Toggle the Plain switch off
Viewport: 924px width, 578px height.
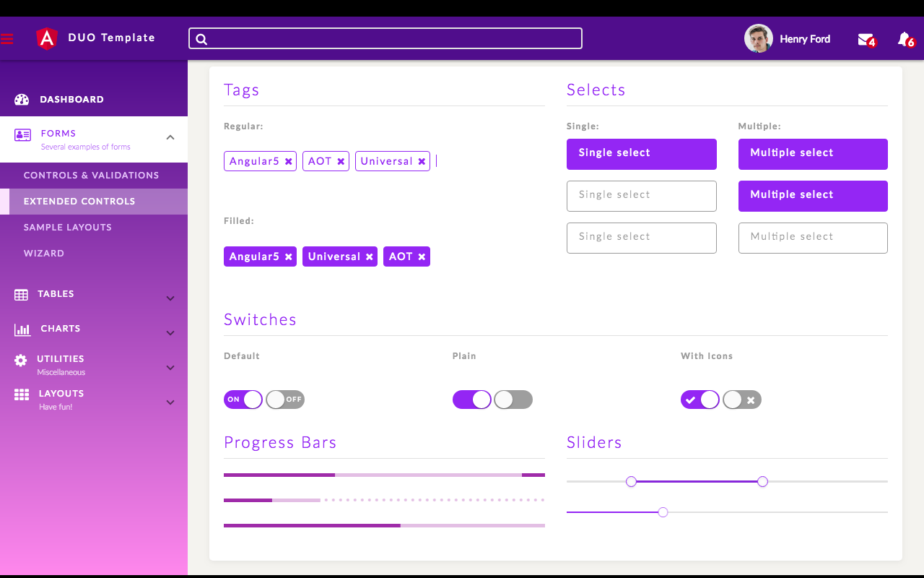tap(472, 400)
